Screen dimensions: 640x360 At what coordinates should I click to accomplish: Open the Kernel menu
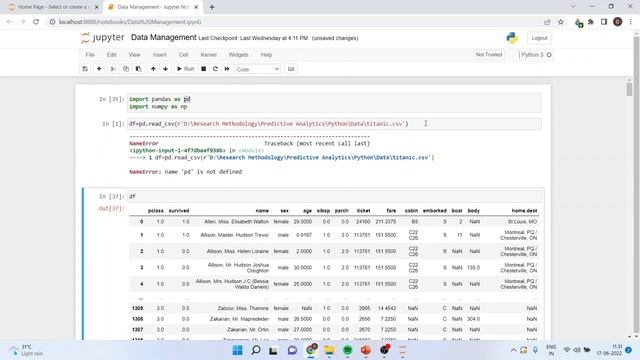[208, 55]
